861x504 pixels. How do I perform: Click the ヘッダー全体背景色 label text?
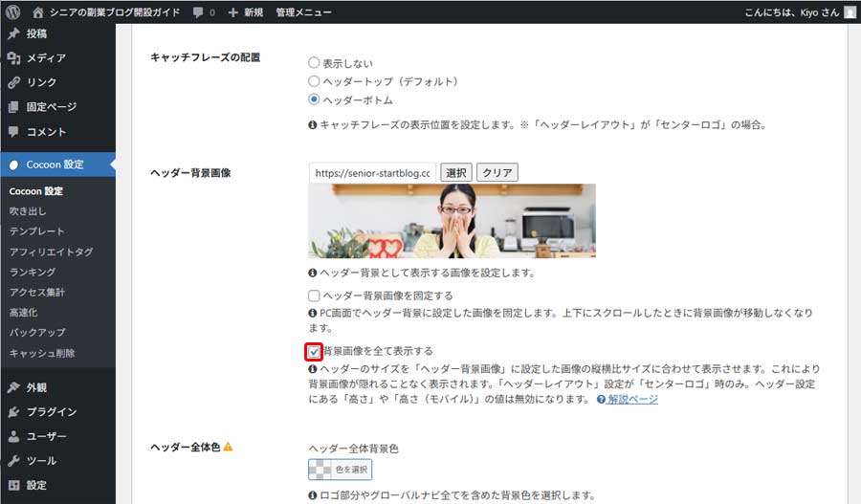pyautogui.click(x=353, y=449)
